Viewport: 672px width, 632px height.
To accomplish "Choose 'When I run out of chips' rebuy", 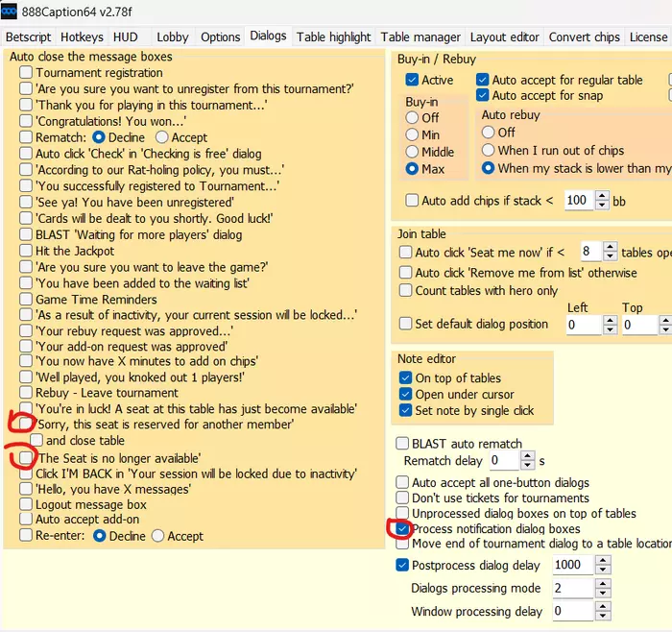I will pos(489,151).
